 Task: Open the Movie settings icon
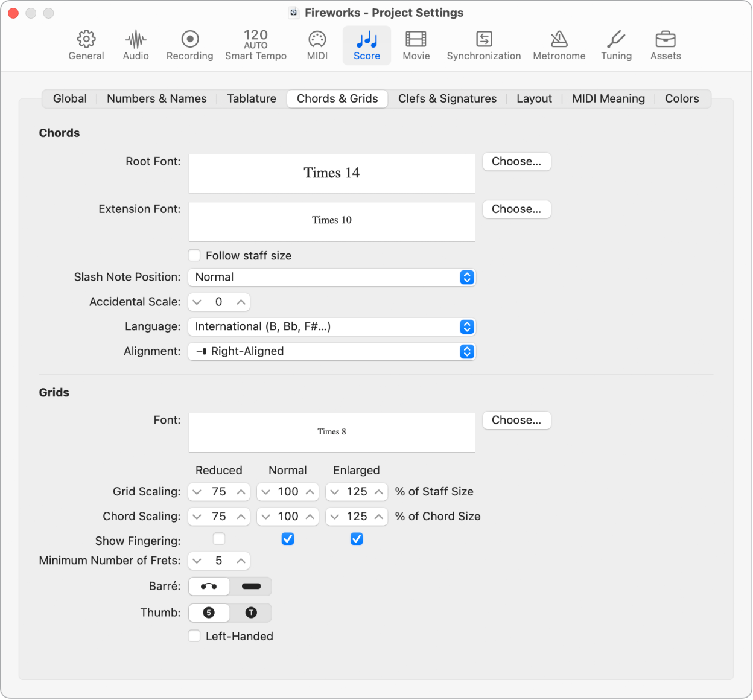pos(416,45)
